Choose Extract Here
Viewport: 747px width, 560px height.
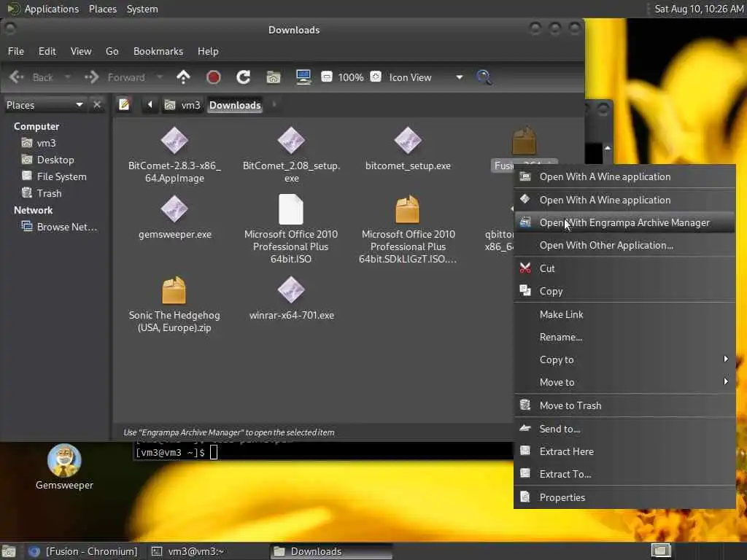(624, 451)
